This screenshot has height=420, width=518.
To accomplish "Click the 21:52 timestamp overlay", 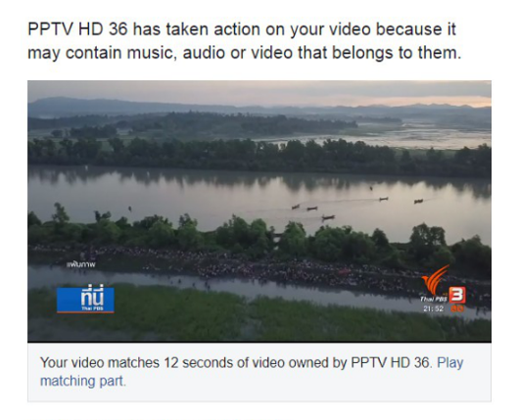I will point(434,309).
